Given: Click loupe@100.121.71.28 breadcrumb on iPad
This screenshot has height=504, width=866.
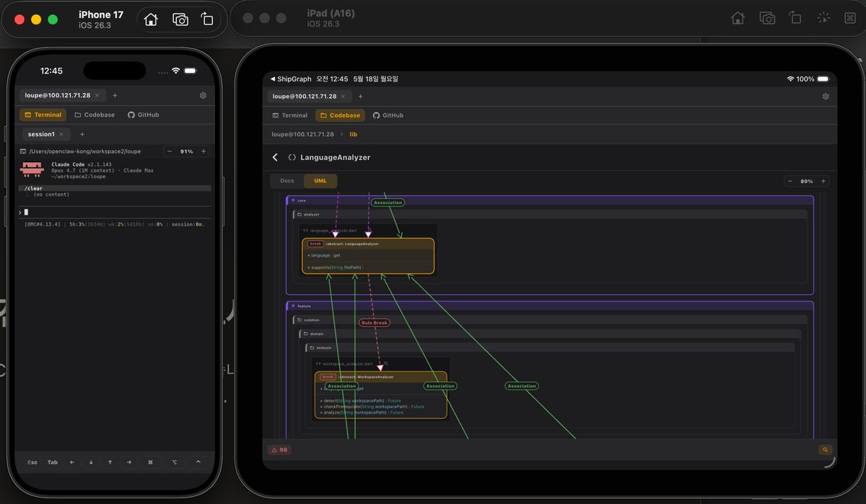Looking at the screenshot, I should tap(303, 134).
